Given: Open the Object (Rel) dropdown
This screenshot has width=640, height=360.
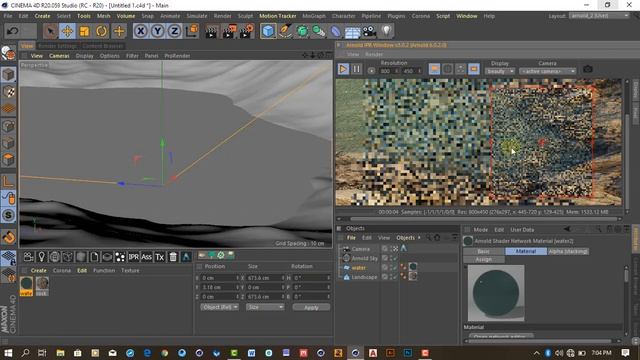Looking at the screenshot, I should [x=220, y=307].
